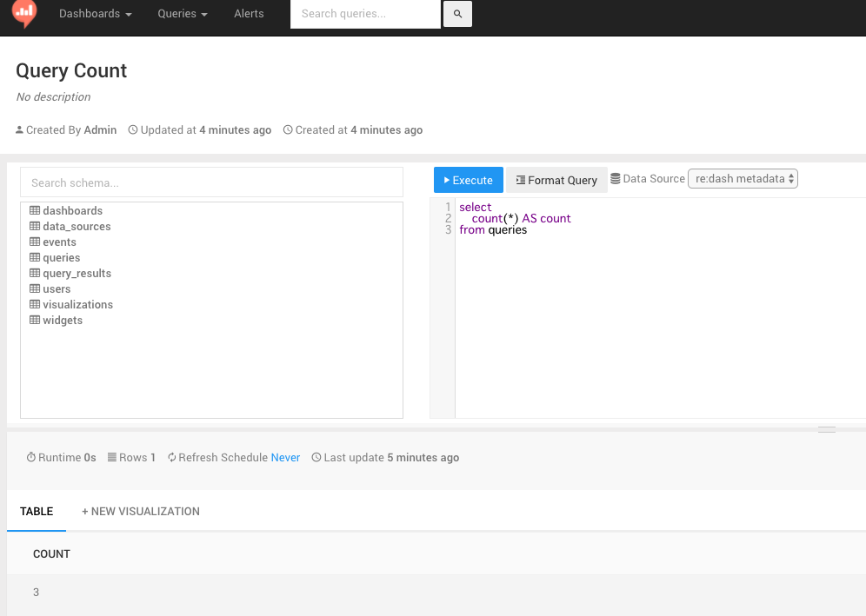866x616 pixels.
Task: Click the 'count(*) AS count' editor line
Action: [521, 218]
